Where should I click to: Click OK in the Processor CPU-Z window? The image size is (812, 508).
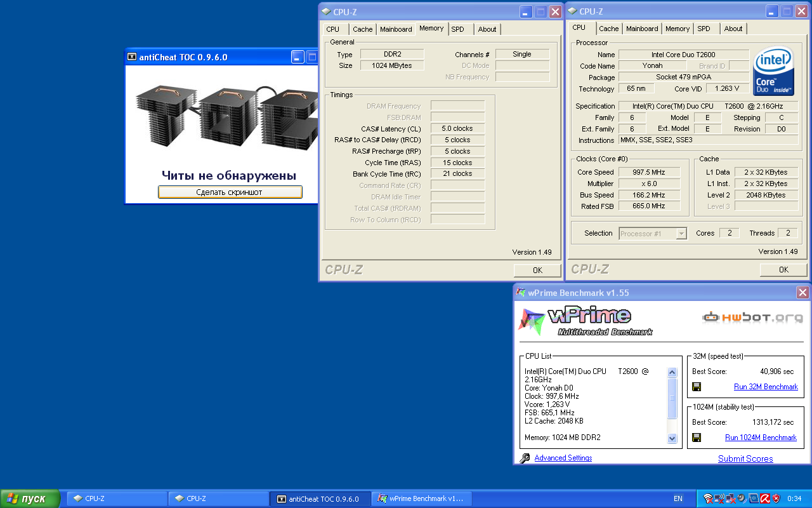click(783, 270)
